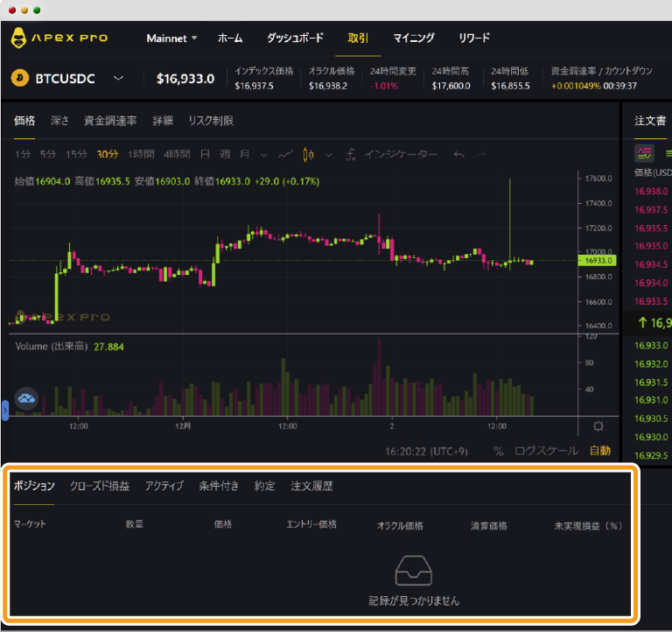The width and height of the screenshot is (672, 632).
Task: Select the 価格 chart tab
Action: pyautogui.click(x=24, y=121)
